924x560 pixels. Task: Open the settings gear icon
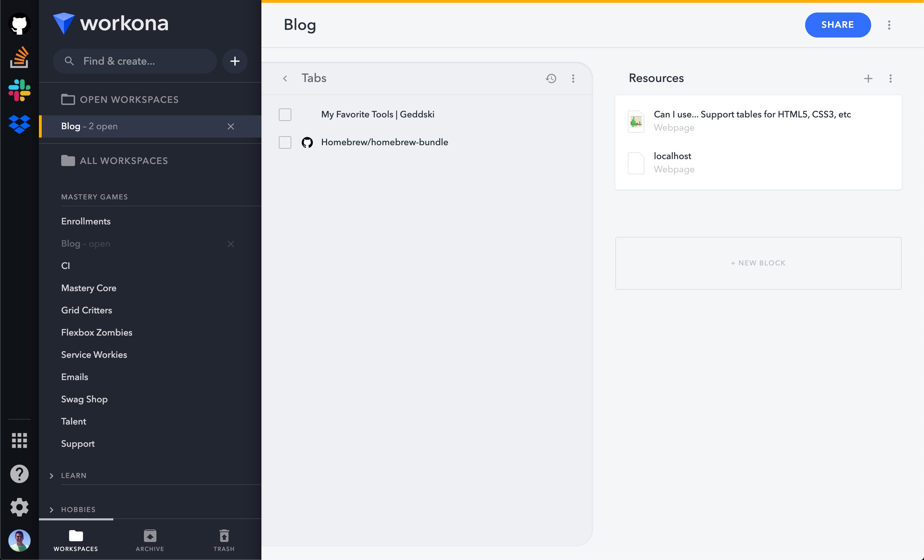pos(19,507)
